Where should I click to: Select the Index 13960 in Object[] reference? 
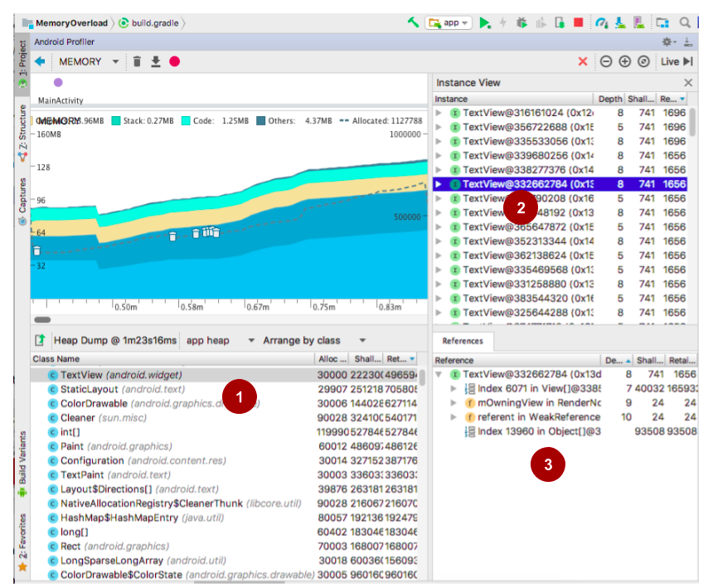tap(565, 431)
